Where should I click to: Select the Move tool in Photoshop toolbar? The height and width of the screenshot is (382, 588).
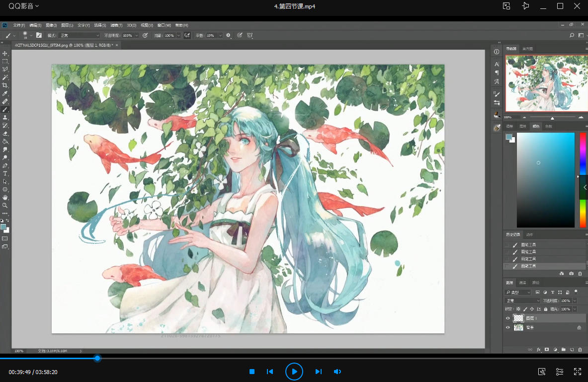click(x=5, y=54)
